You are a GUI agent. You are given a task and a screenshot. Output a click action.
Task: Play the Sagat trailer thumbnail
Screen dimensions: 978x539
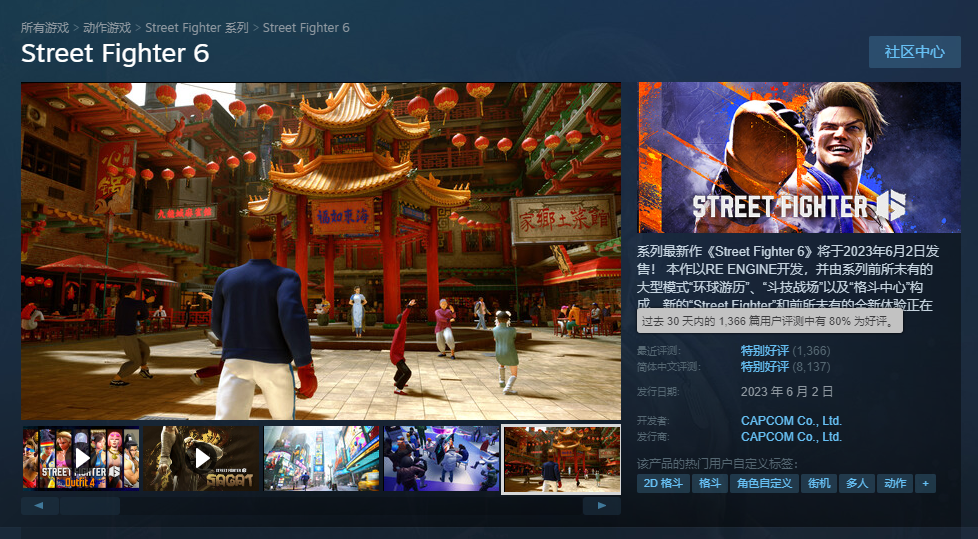[x=201, y=459]
